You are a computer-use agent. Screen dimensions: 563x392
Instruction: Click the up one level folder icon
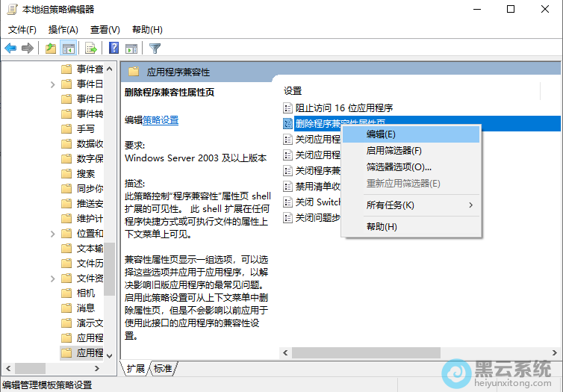pos(50,49)
